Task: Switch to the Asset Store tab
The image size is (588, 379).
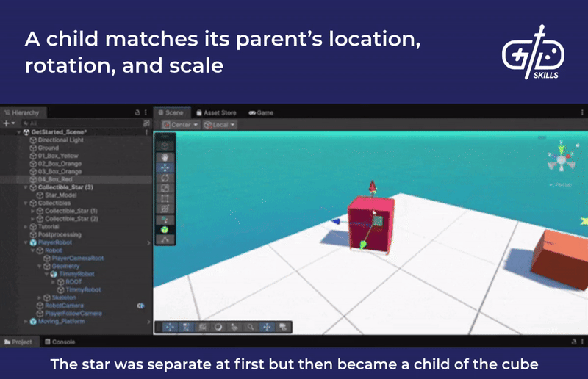Action: tap(217, 112)
